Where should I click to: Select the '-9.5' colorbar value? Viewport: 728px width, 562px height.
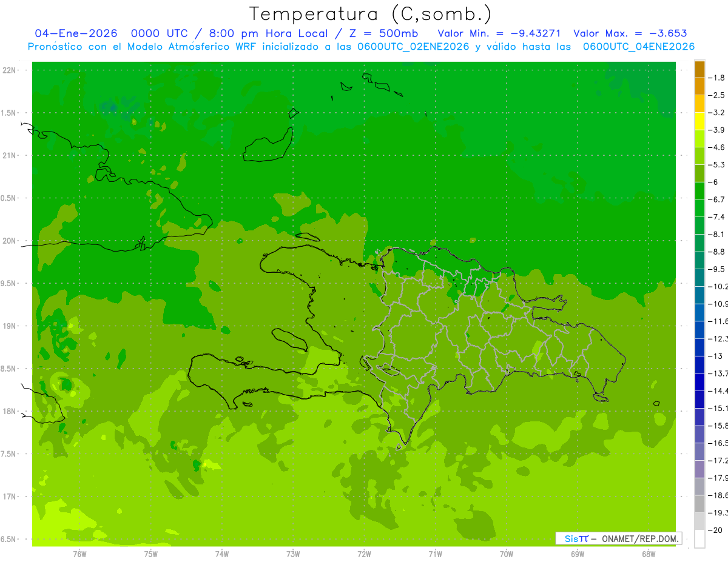716,269
